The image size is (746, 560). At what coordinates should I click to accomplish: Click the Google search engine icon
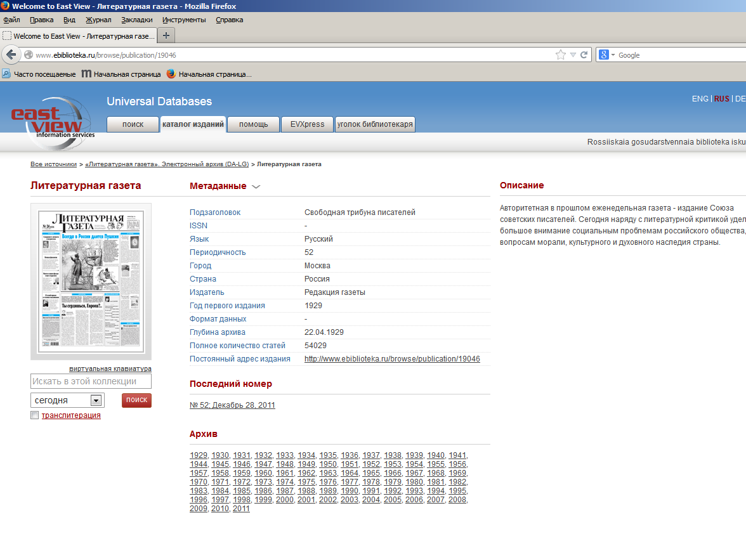click(x=604, y=55)
